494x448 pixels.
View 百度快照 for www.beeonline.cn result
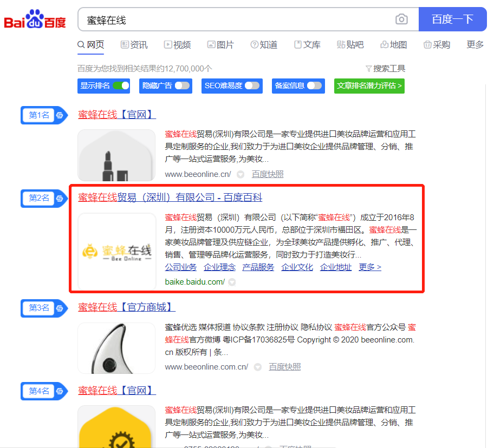pyautogui.click(x=268, y=174)
